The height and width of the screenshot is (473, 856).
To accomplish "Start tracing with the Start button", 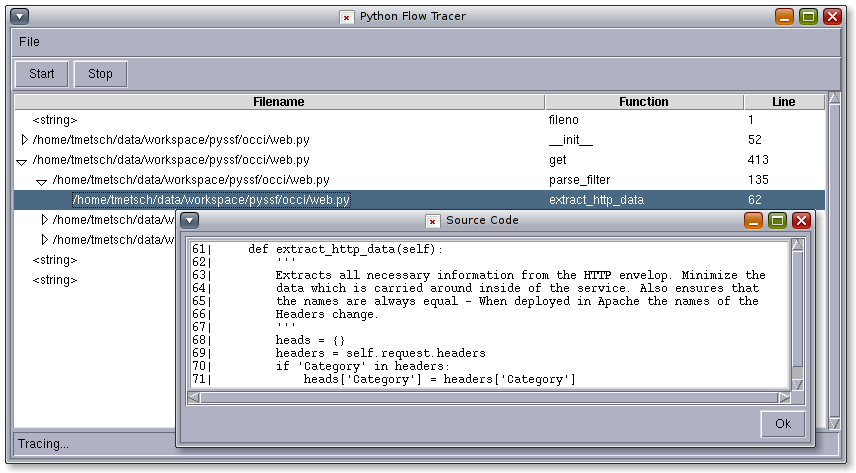I will (x=41, y=74).
